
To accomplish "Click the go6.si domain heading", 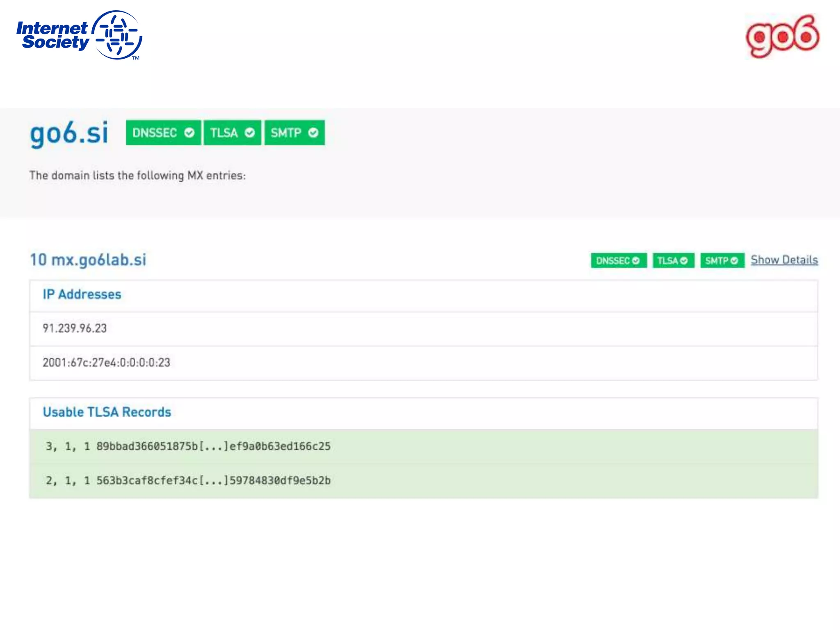I will (69, 133).
